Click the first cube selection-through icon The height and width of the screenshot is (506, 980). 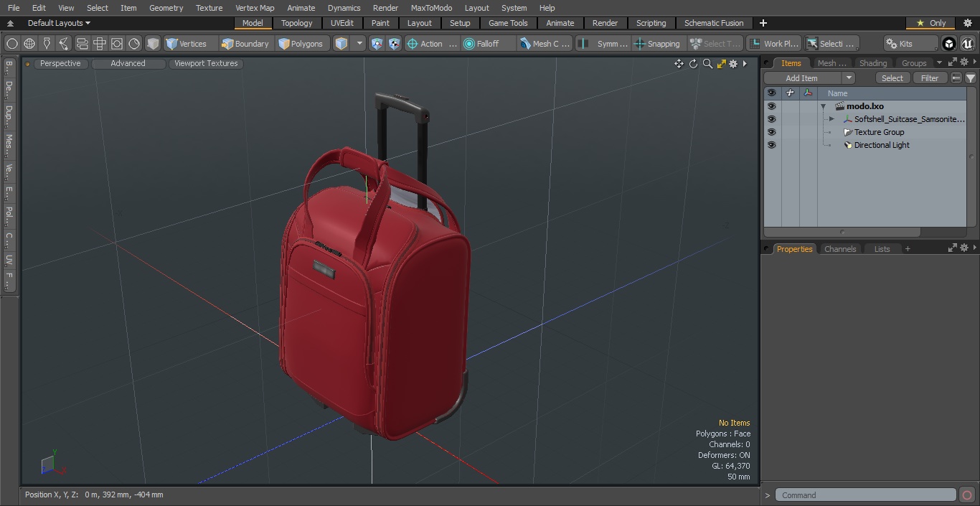(x=377, y=44)
